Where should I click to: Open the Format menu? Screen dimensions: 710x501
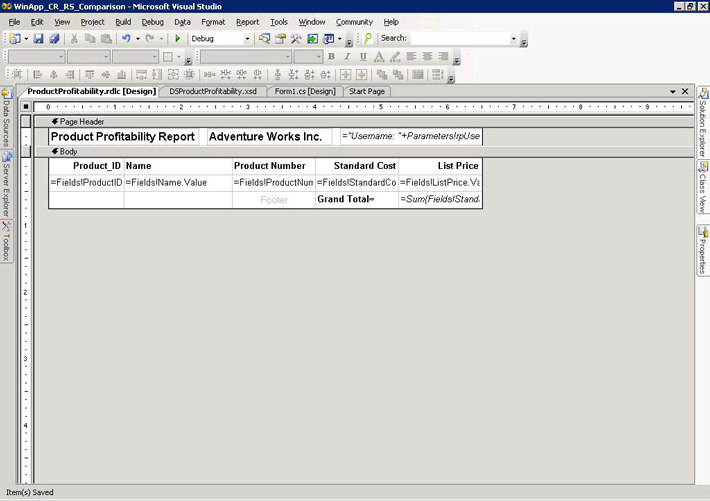pyautogui.click(x=213, y=22)
